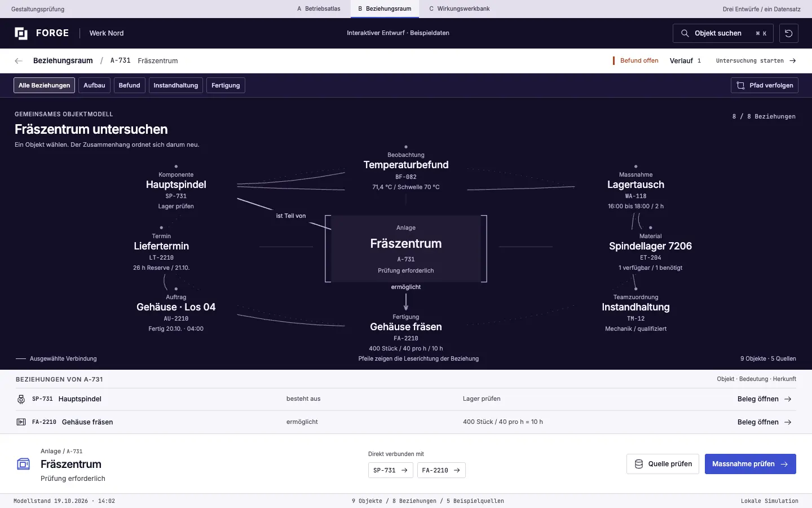Open the Verlauf history

[x=685, y=61]
